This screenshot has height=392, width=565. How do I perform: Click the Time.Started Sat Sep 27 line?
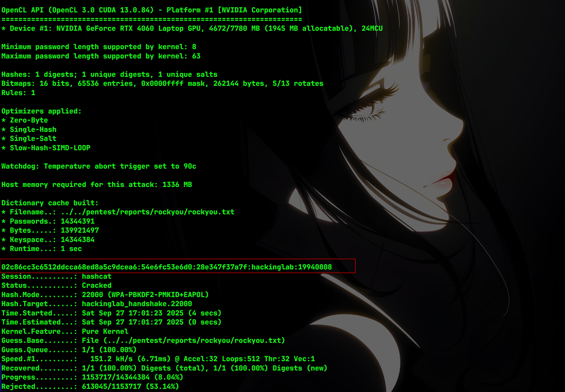(112, 313)
